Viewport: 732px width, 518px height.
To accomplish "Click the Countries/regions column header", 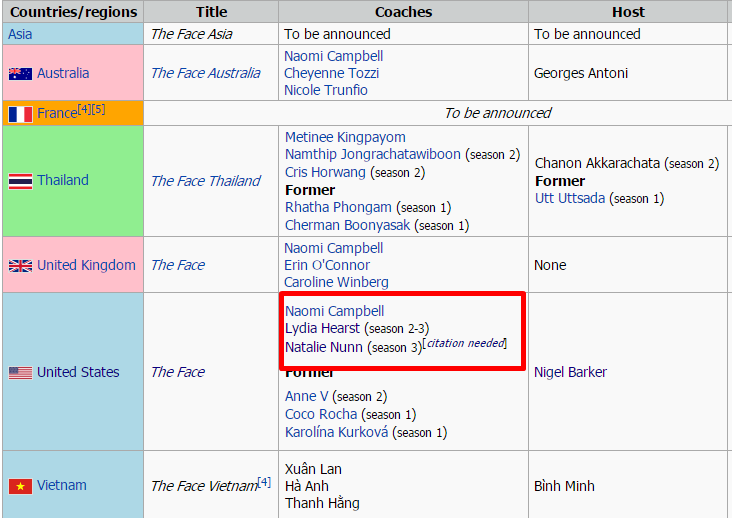I will click(73, 12).
